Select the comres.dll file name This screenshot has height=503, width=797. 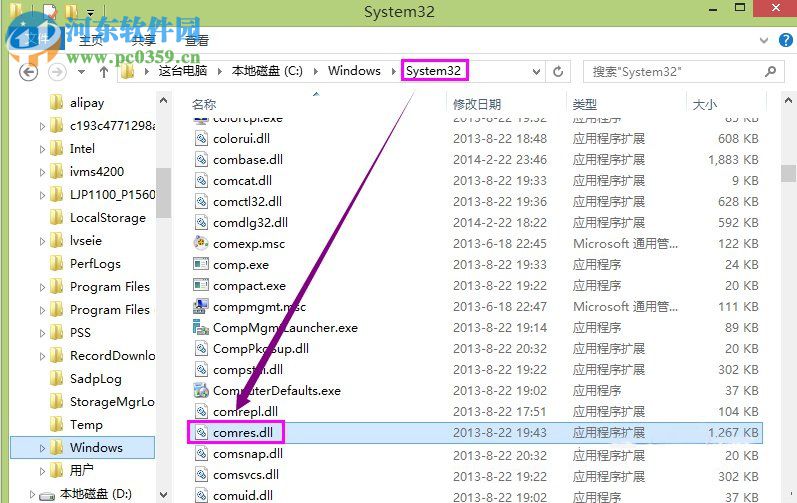click(243, 432)
